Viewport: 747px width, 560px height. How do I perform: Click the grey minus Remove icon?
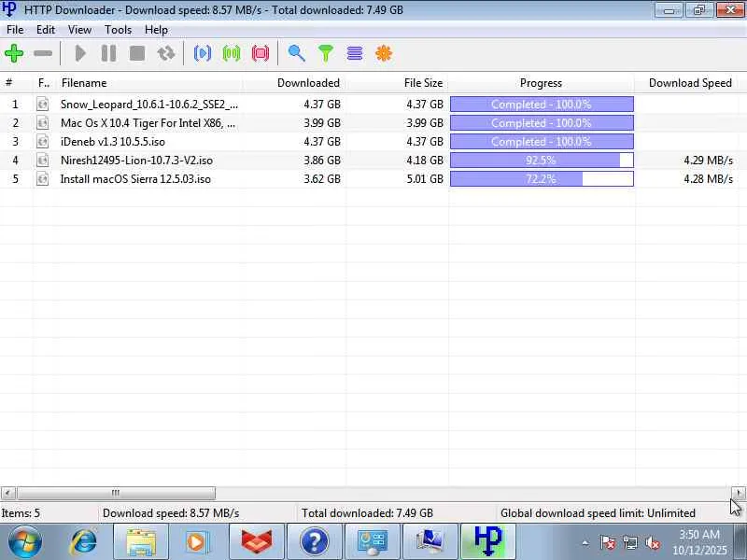pos(43,53)
